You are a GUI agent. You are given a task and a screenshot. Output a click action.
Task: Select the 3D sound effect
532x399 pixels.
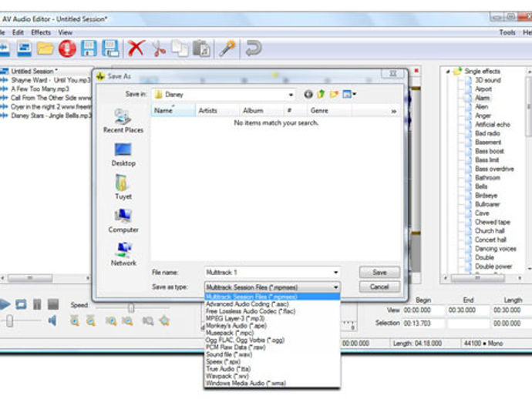coord(487,80)
